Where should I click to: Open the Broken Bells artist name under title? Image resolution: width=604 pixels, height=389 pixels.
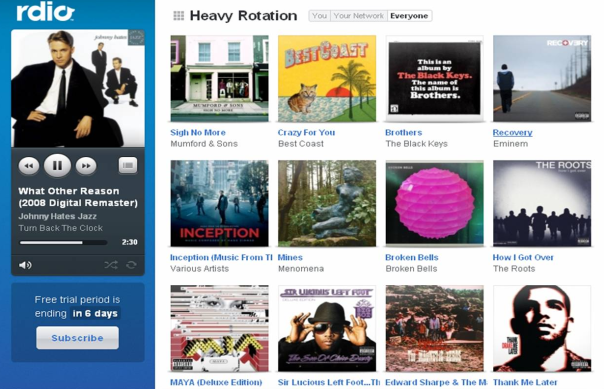pos(411,268)
